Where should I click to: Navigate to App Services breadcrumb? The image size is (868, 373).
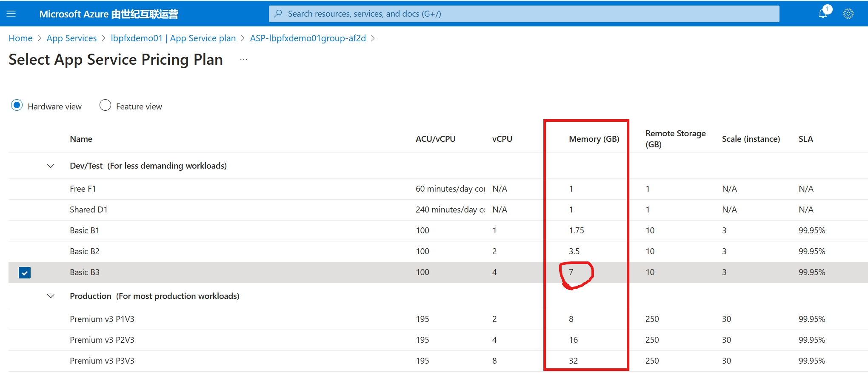(x=71, y=38)
